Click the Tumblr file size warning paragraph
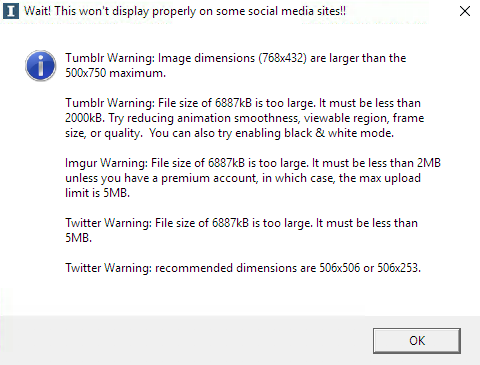 tap(245, 118)
